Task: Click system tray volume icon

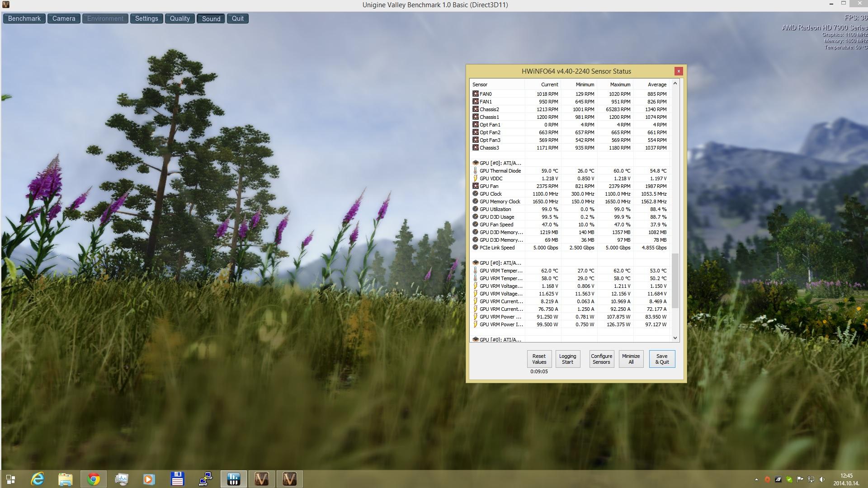Action: point(822,479)
